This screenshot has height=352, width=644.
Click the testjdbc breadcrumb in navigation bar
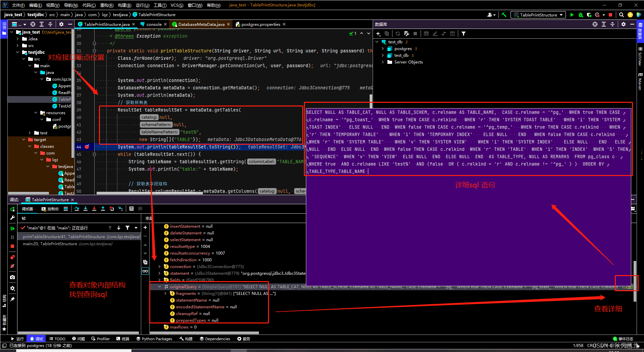[x=36, y=15]
